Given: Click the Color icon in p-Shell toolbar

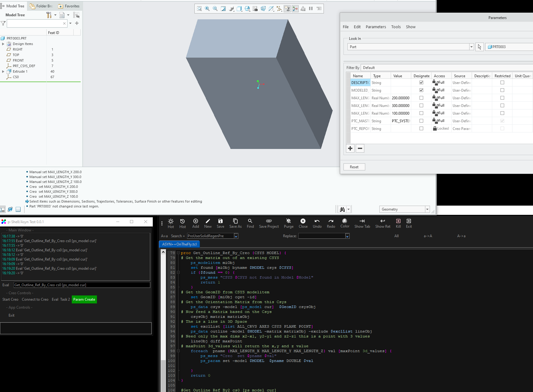Looking at the screenshot, I should 345,223.
